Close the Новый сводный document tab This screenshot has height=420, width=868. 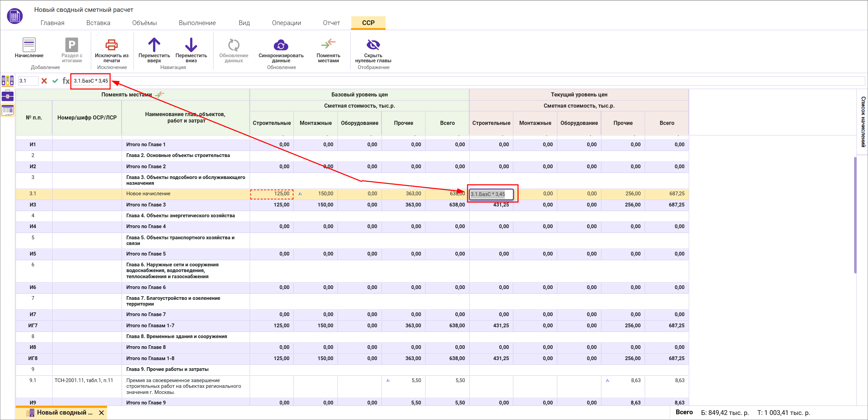101,413
